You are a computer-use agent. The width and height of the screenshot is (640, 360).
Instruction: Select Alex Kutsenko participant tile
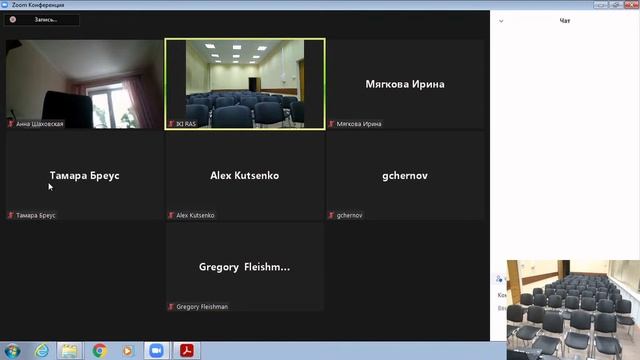point(245,176)
